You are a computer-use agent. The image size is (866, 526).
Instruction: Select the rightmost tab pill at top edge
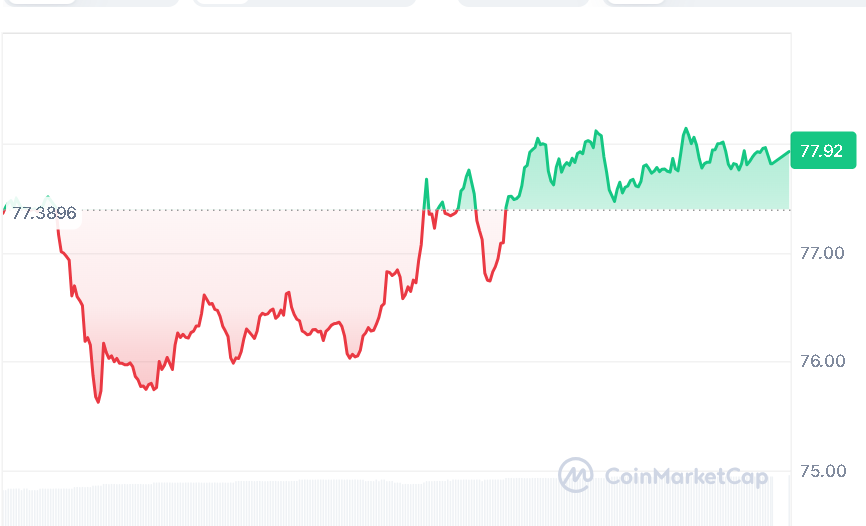[735, 3]
